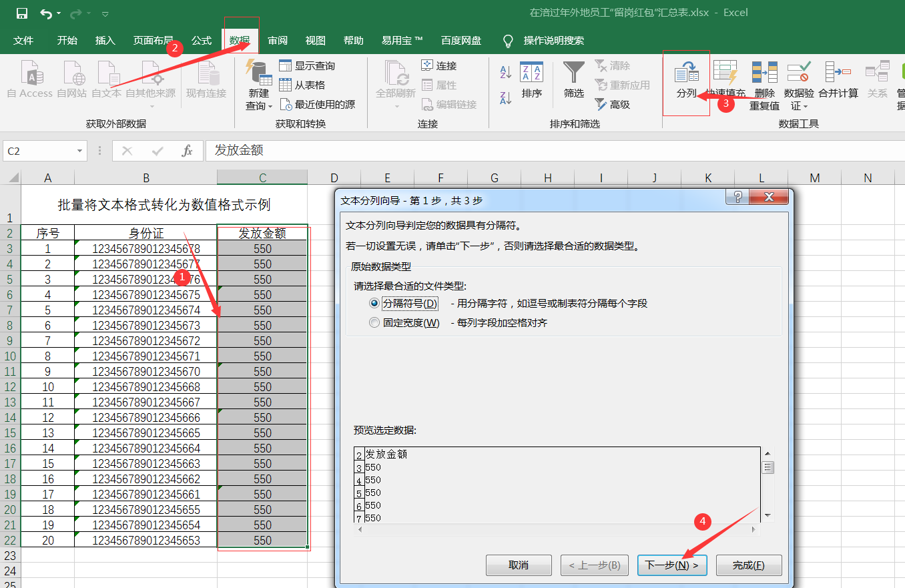Click the 身份证 header cell
The width and height of the screenshot is (905, 588).
point(145,234)
